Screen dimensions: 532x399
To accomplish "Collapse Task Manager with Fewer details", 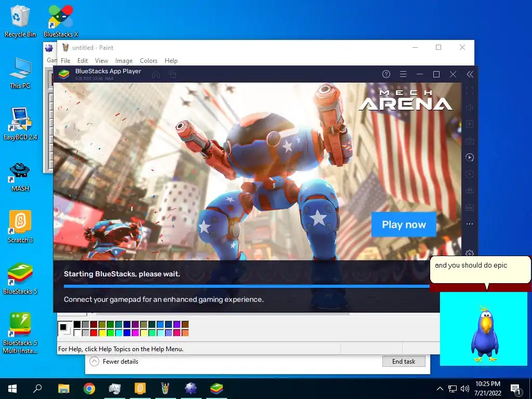I will (114, 362).
